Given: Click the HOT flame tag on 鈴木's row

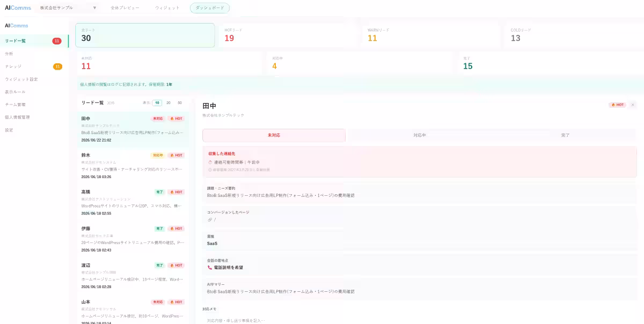Looking at the screenshot, I should pos(176,155).
